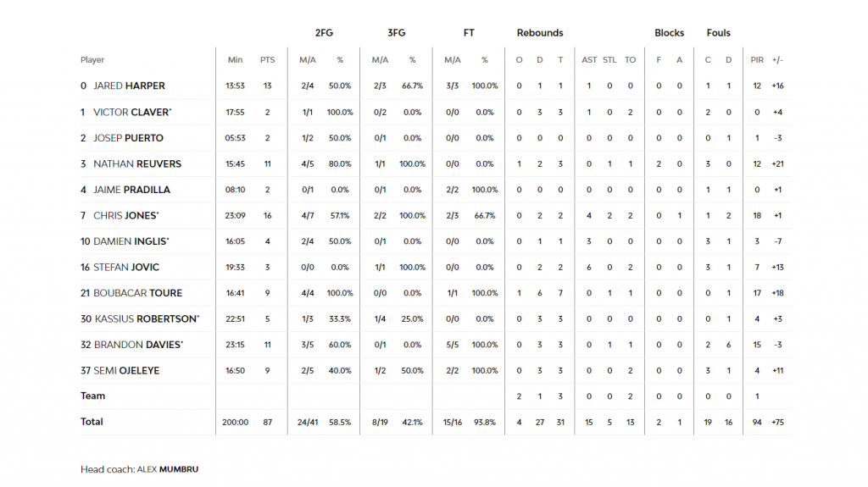Click Jaime Pradilla's name
The image size is (868, 487).
[131, 190]
